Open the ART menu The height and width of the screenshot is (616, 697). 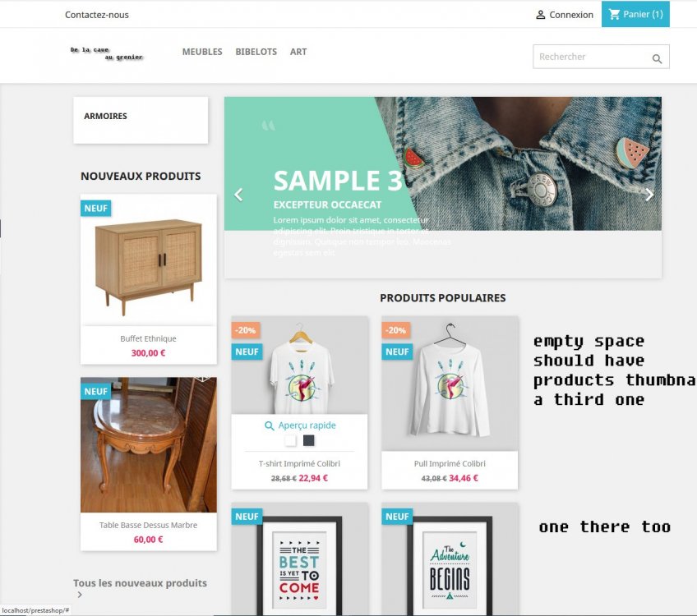(x=298, y=52)
